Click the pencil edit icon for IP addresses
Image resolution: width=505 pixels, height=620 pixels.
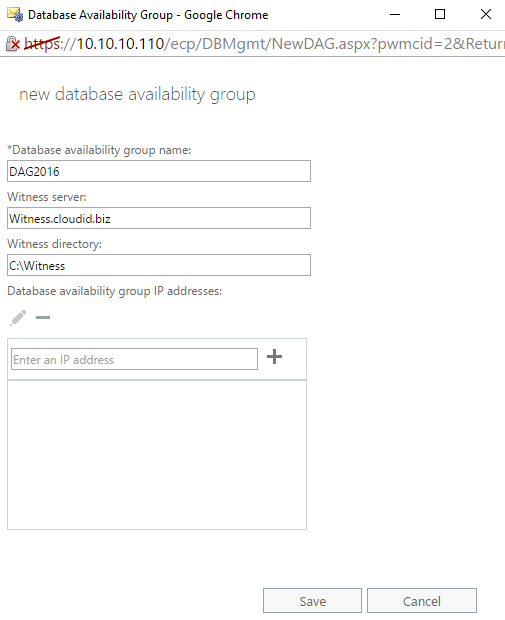18,318
